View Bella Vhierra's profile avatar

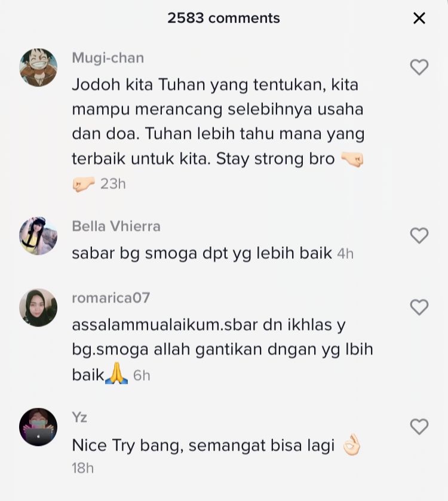tap(38, 236)
